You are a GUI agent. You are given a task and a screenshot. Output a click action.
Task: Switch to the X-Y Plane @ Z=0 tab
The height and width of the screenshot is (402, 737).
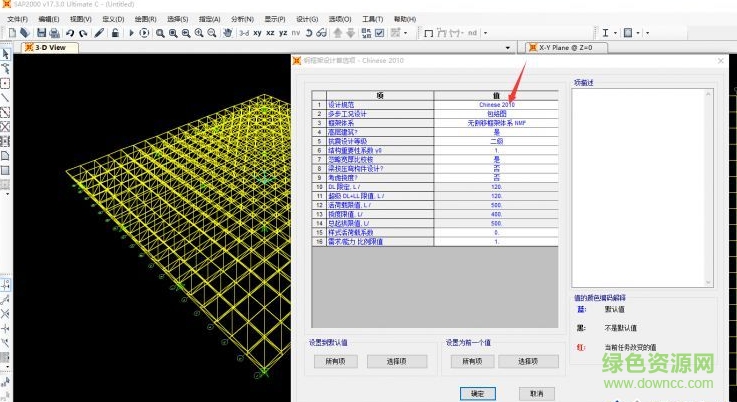click(565, 47)
